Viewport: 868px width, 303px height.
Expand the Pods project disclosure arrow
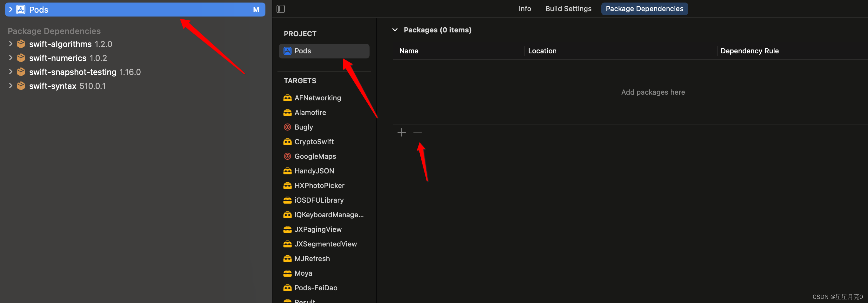(x=10, y=10)
